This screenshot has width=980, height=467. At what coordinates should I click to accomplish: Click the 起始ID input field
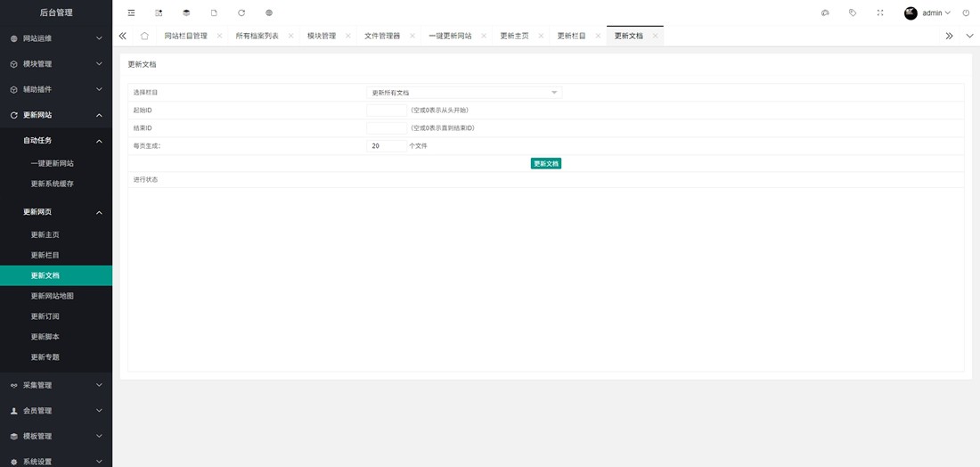click(x=387, y=111)
